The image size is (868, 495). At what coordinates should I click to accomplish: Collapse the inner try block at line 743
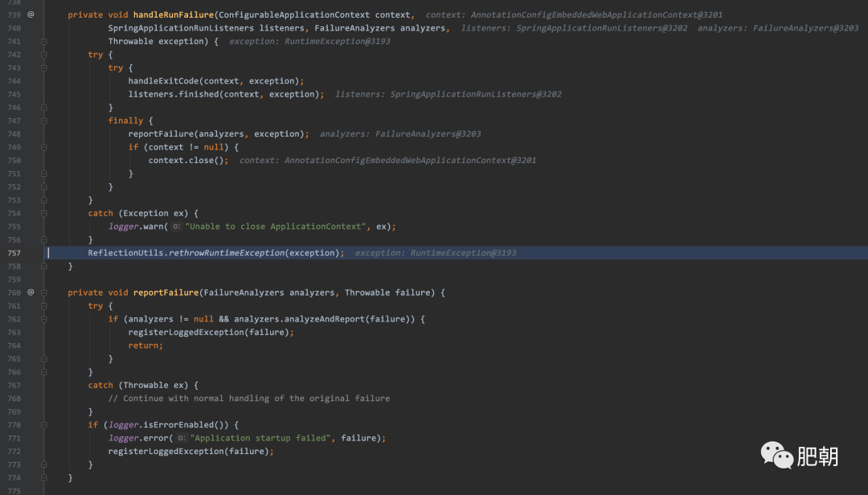[43, 68]
